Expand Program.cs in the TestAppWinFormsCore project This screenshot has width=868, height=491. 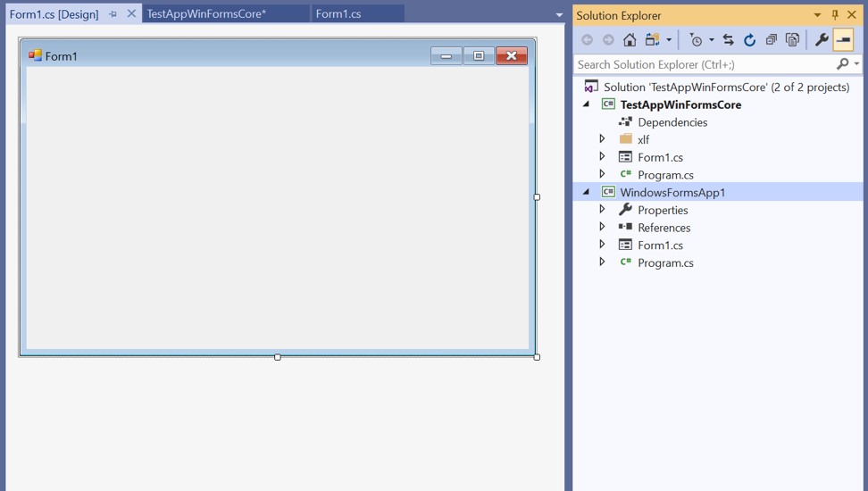pos(602,174)
